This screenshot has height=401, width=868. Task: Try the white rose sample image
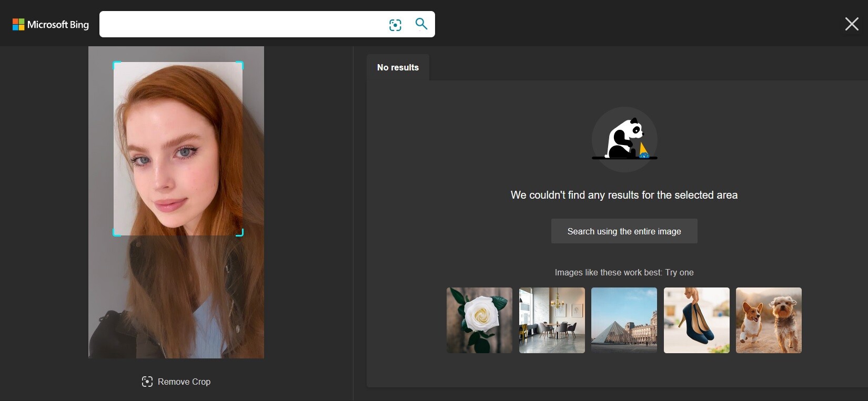click(479, 320)
